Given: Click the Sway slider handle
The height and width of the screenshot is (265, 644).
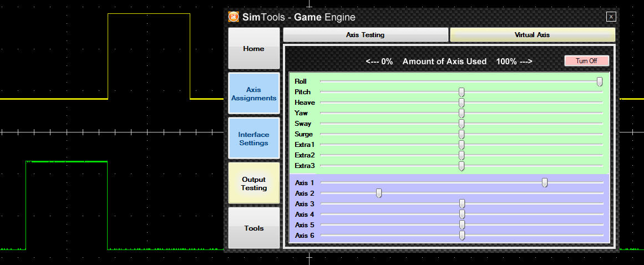Looking at the screenshot, I should 462,124.
